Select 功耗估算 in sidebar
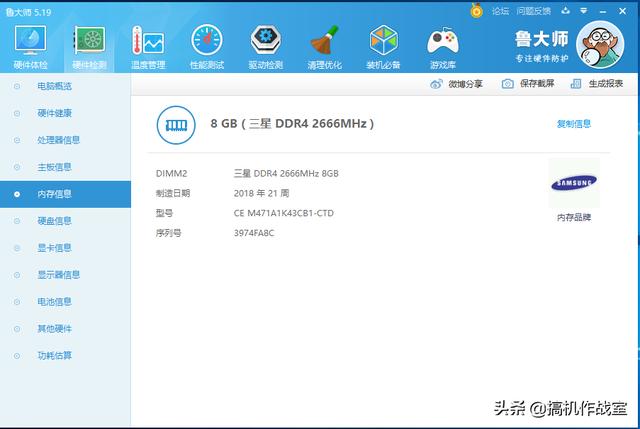Image resolution: width=640 pixels, height=429 pixels. point(65,356)
